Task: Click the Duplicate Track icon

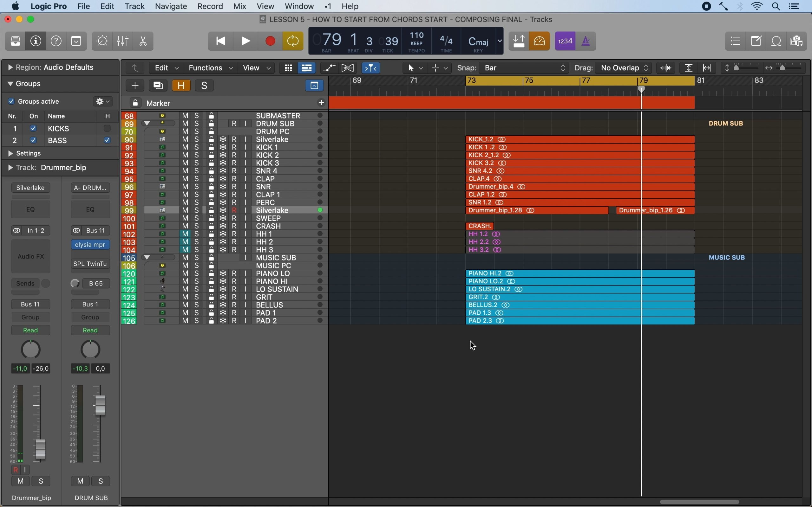Action: (x=158, y=86)
